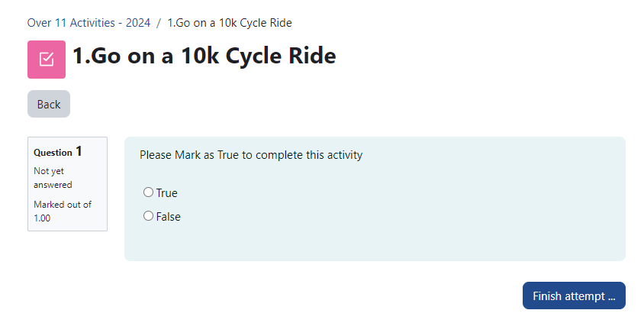Open the Over 11 Activities - 2024 breadcrumb
This screenshot has width=644, height=323.
pyautogui.click(x=89, y=23)
